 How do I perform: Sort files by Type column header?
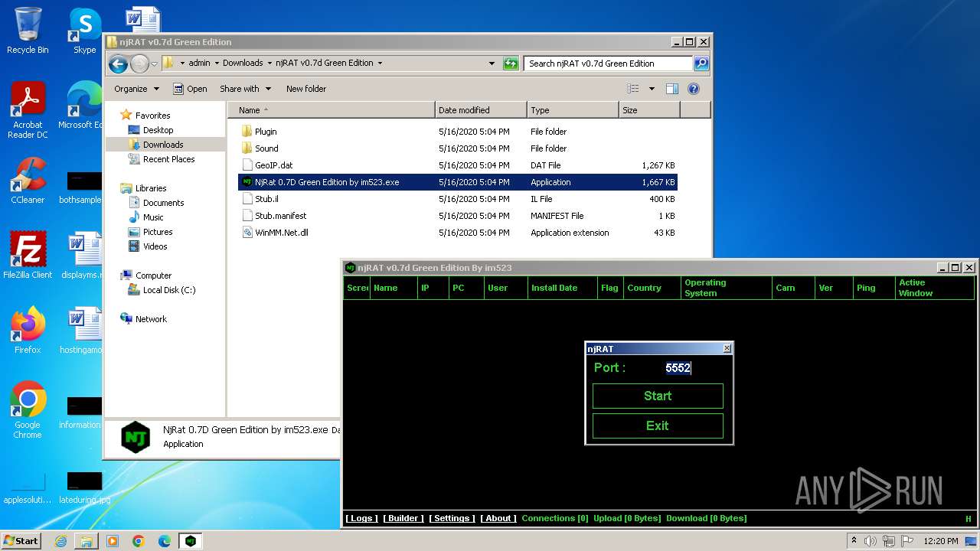coord(573,110)
